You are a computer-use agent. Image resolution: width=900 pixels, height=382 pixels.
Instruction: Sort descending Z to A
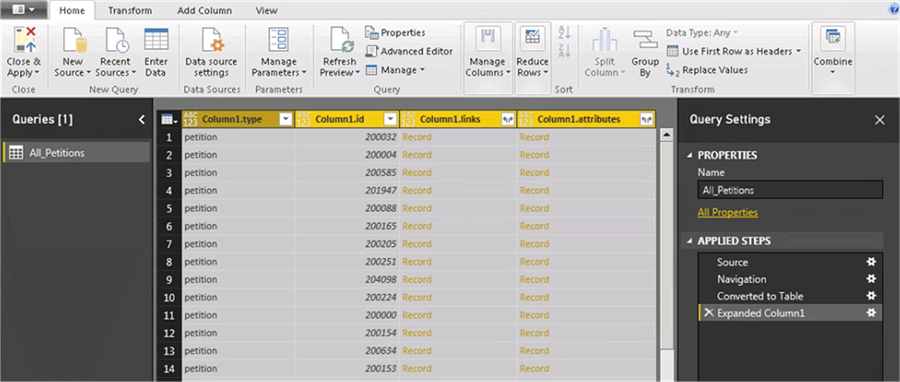click(x=564, y=50)
